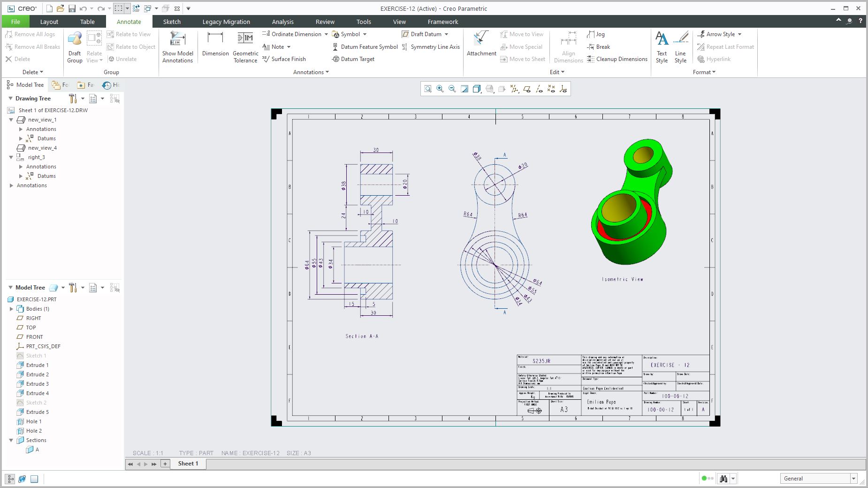Image resolution: width=868 pixels, height=488 pixels.
Task: Toggle the model tree panel icon in status bar
Action: 10,479
